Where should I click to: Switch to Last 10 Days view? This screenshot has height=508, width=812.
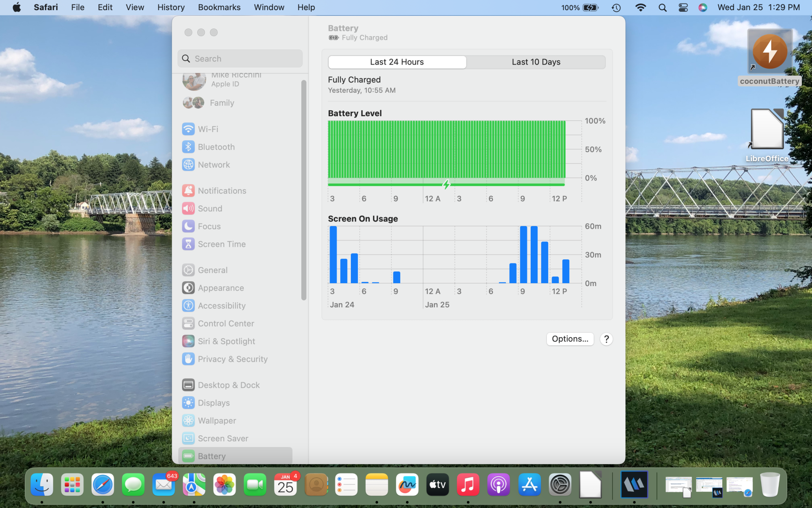click(536, 62)
